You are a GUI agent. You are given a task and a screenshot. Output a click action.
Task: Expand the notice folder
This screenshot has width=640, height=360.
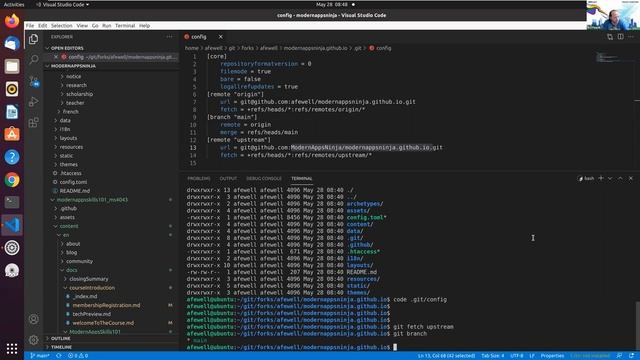pos(73,76)
